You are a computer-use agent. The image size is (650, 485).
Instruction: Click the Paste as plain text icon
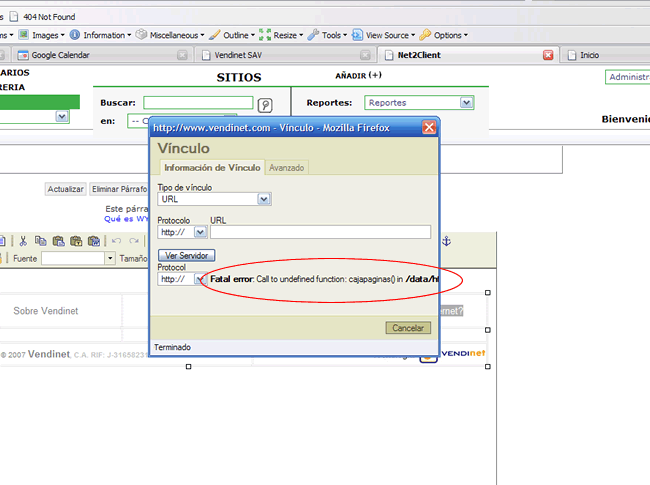tap(76, 241)
